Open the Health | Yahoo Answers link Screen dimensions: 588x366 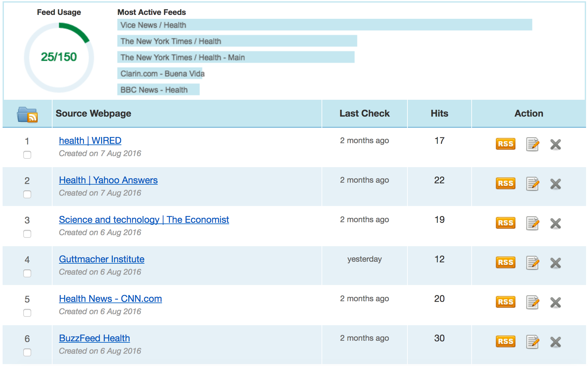[108, 180]
